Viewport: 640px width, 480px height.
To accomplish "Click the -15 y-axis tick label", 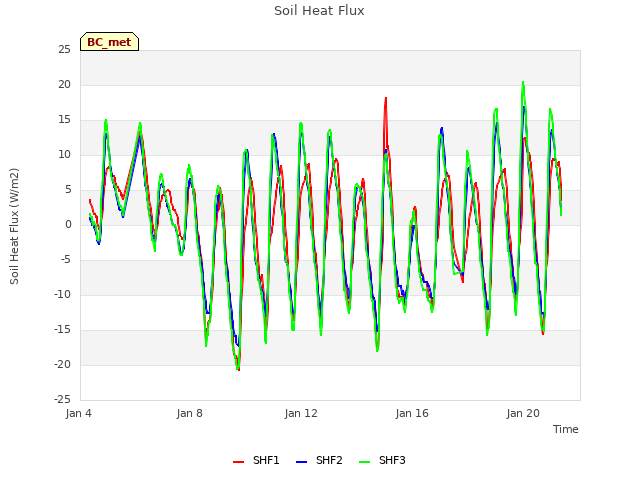I will point(63,329).
